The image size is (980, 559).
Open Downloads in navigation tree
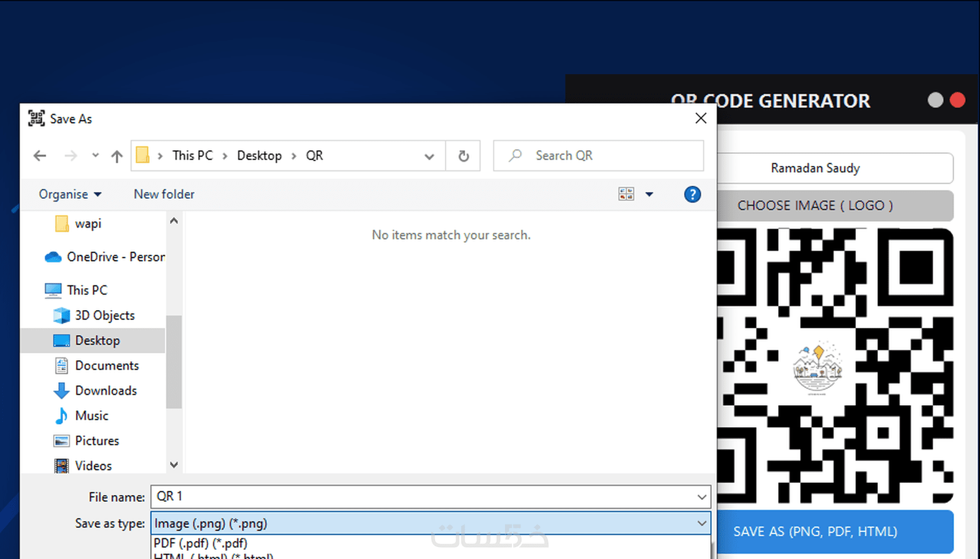pyautogui.click(x=95, y=391)
